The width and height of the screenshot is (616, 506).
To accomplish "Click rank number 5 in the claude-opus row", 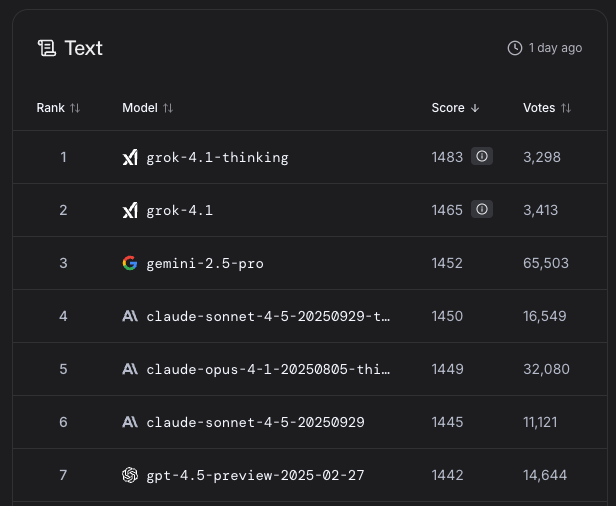I will [x=63, y=369].
